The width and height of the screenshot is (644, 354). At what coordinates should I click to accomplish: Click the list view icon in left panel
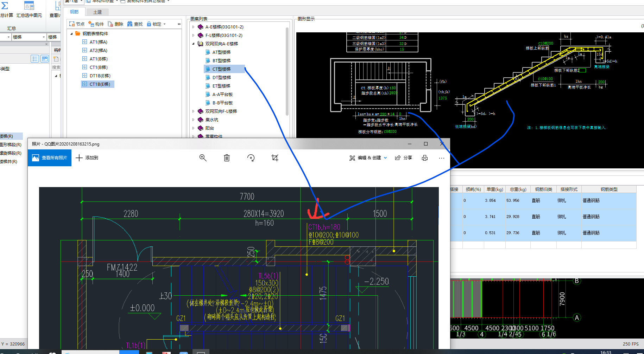[35, 59]
